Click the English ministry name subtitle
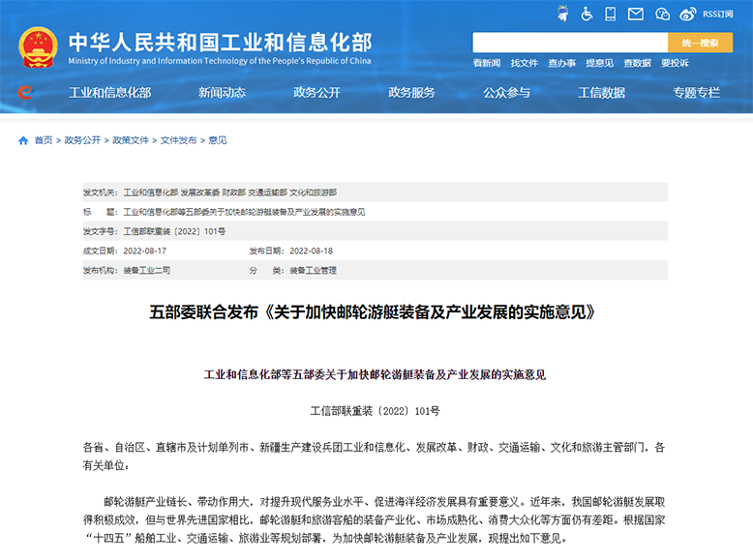The image size is (753, 560). 220,61
